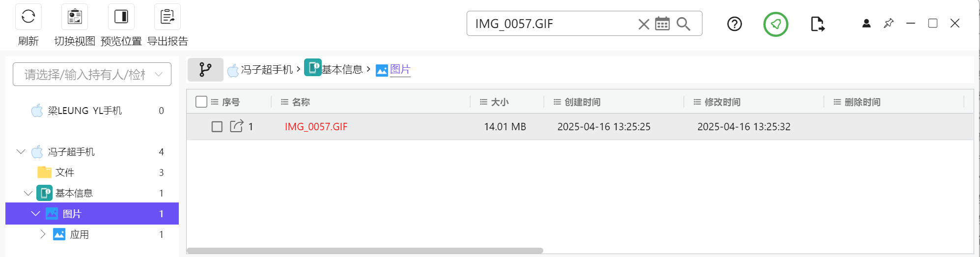Screen dimensions: 980x257
Task: Clear the search box with the X icon
Action: 644,24
